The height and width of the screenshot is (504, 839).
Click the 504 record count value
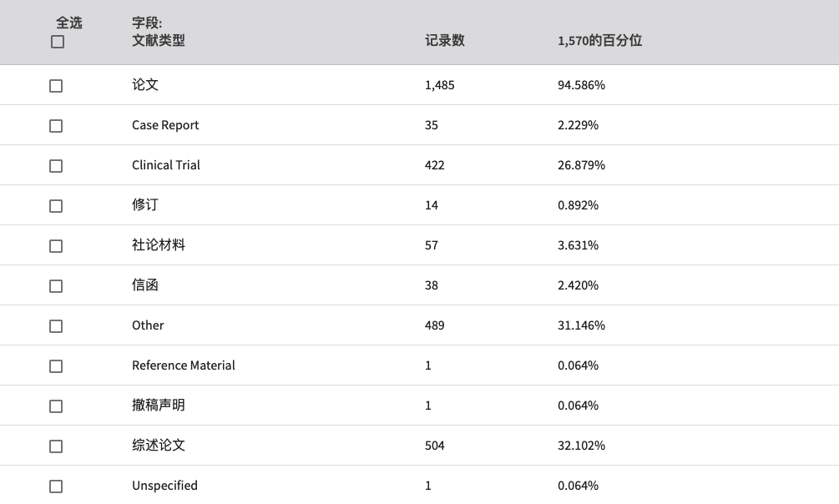pos(434,446)
